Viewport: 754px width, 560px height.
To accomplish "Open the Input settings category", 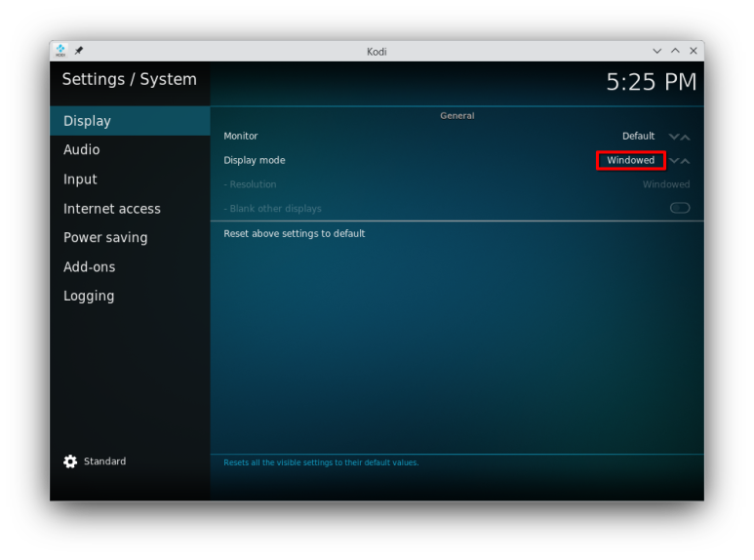I will click(130, 179).
